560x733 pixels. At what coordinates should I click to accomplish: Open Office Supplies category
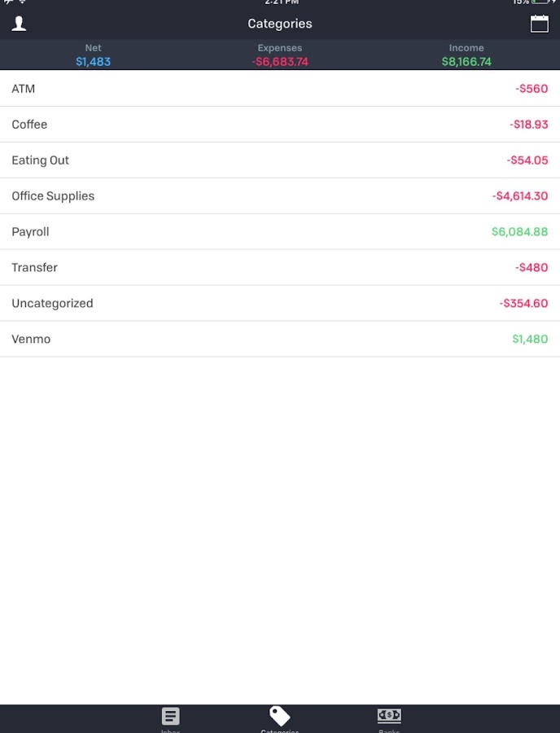[x=280, y=196]
